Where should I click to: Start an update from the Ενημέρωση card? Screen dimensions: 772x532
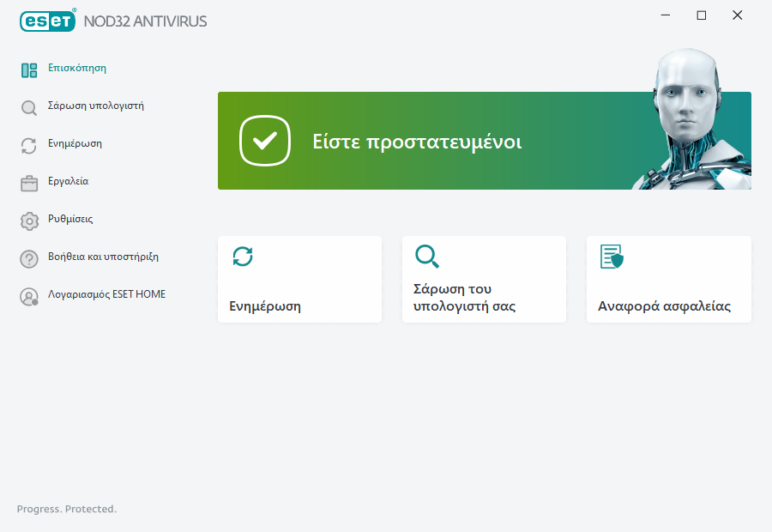point(299,279)
